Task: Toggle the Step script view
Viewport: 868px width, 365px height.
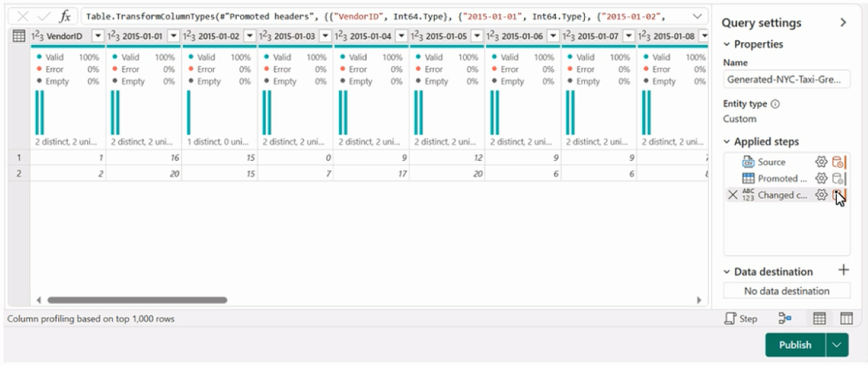Action: coord(741,319)
